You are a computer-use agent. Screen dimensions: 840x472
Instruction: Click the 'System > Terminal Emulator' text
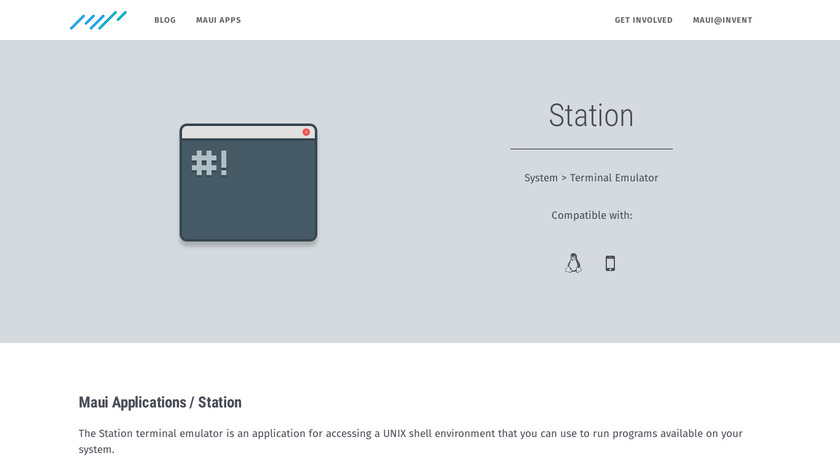591,178
